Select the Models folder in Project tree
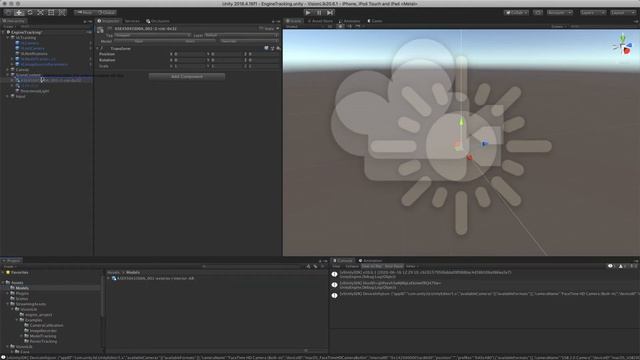 22,288
